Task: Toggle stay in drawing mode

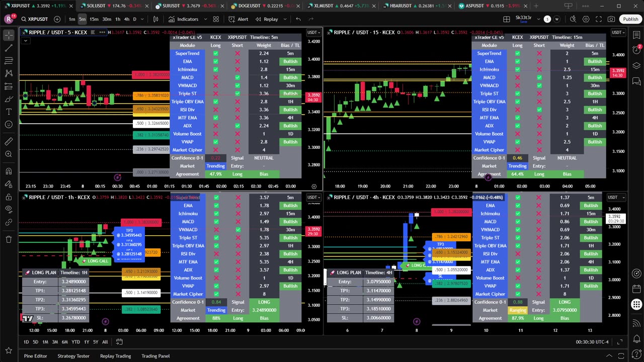Action: [9, 184]
